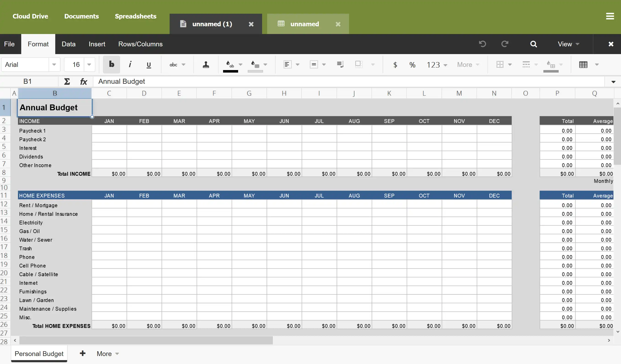Viewport: 621px width, 364px height.
Task: Click the fx formula bar input field
Action: click(x=352, y=81)
